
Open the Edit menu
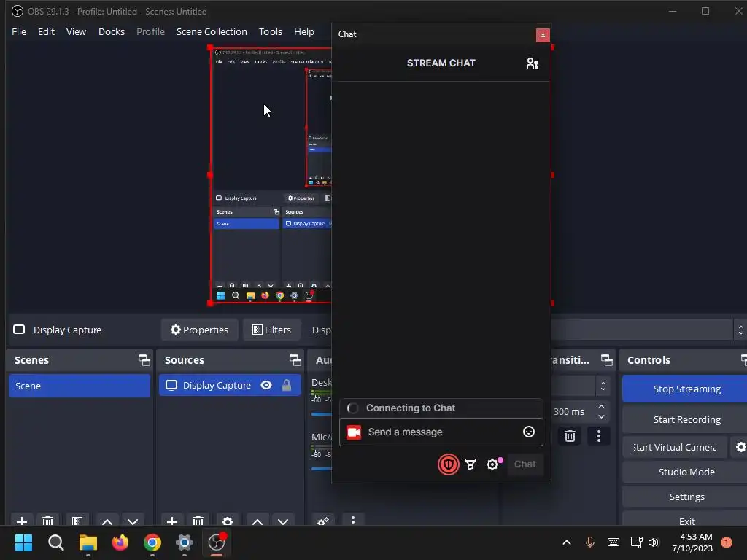[46, 31]
